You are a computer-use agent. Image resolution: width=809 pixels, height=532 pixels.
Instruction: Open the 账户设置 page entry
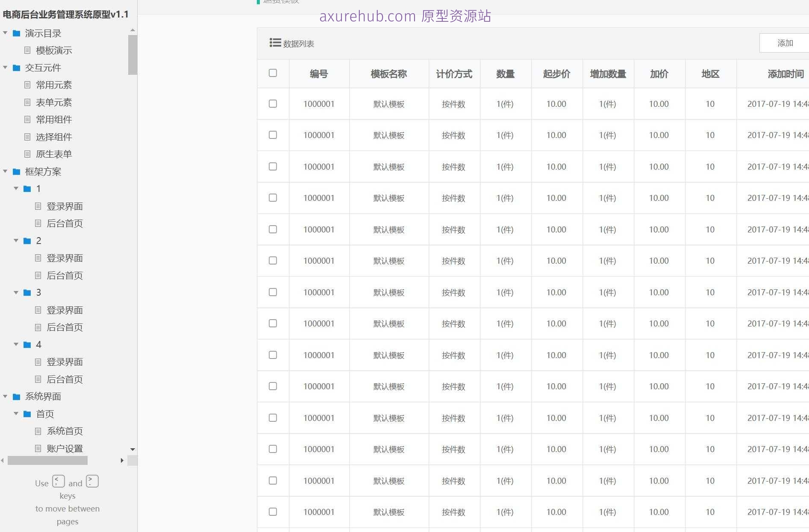click(65, 448)
